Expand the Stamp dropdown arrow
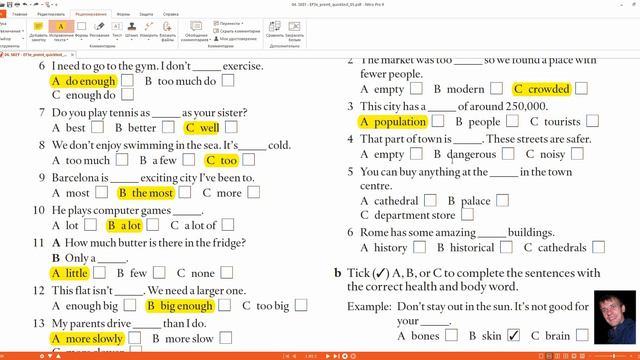The width and height of the screenshot is (640, 360). (x=132, y=40)
